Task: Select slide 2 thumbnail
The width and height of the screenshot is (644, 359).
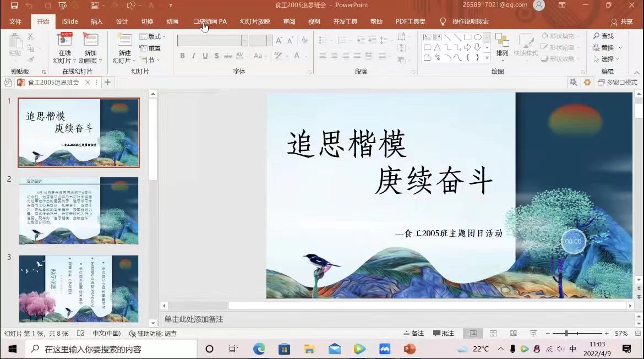Action: pos(79,211)
